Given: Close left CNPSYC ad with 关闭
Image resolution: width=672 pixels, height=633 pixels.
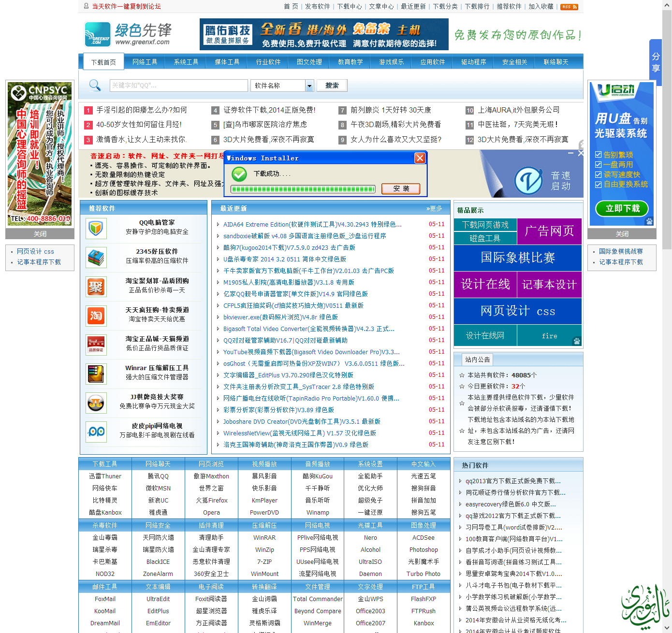Looking at the screenshot, I should tap(40, 234).
